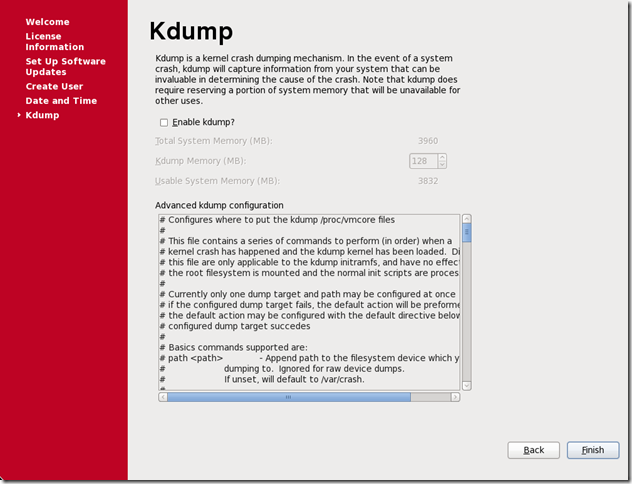Click the horizontal scrollbar thumb

[x=289, y=397]
